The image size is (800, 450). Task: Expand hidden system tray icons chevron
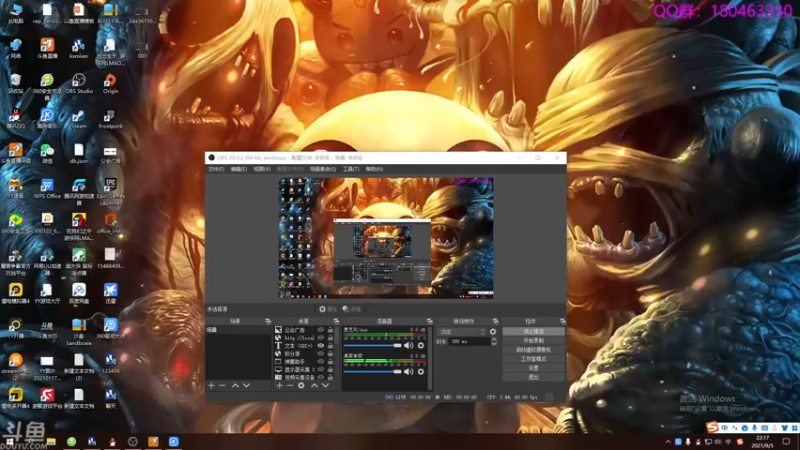(668, 442)
